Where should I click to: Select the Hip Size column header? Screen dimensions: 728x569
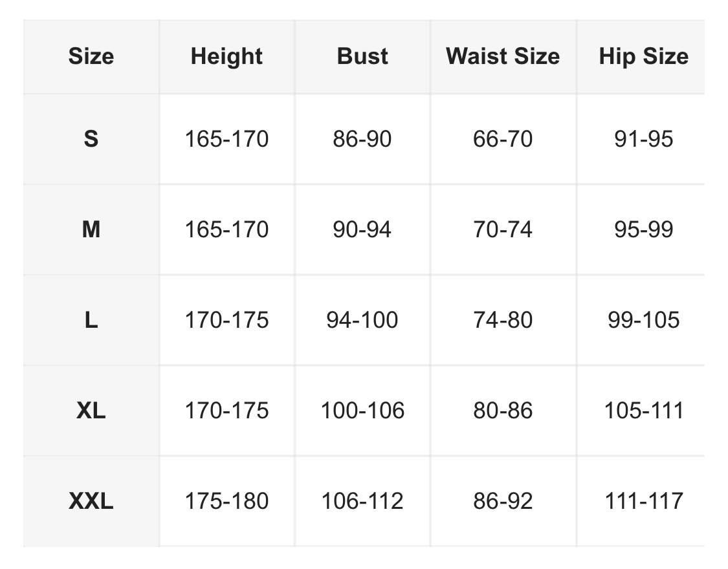[643, 56]
